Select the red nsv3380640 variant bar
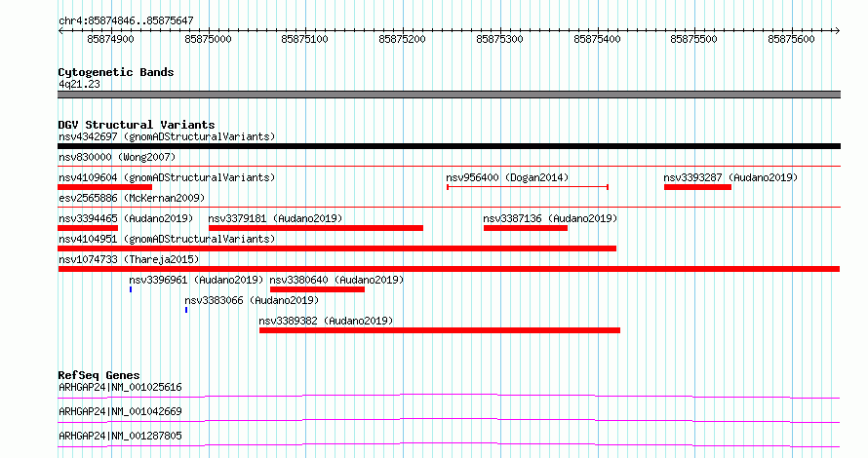Viewport: 868px width, 458px height. click(x=317, y=289)
